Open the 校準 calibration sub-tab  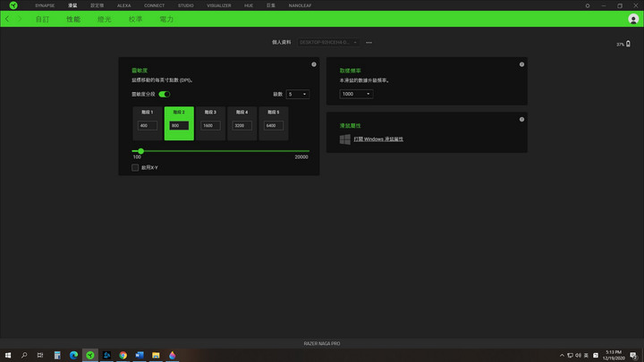coord(136,20)
